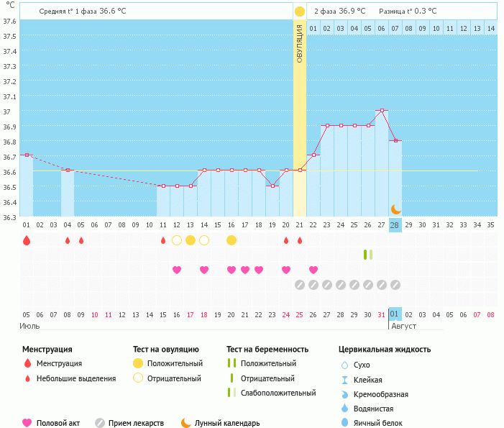
Task: Click the 'Яичный белок' legend drop icon
Action: (x=344, y=423)
